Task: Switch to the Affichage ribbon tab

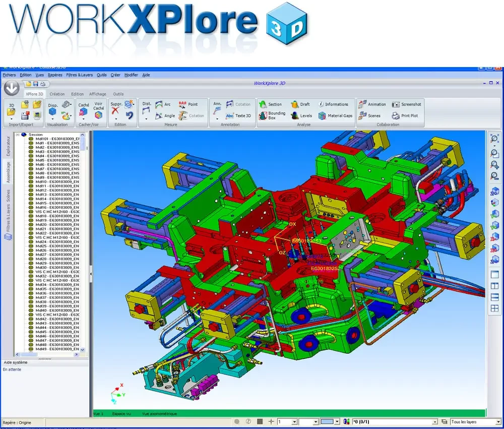Action: click(98, 94)
